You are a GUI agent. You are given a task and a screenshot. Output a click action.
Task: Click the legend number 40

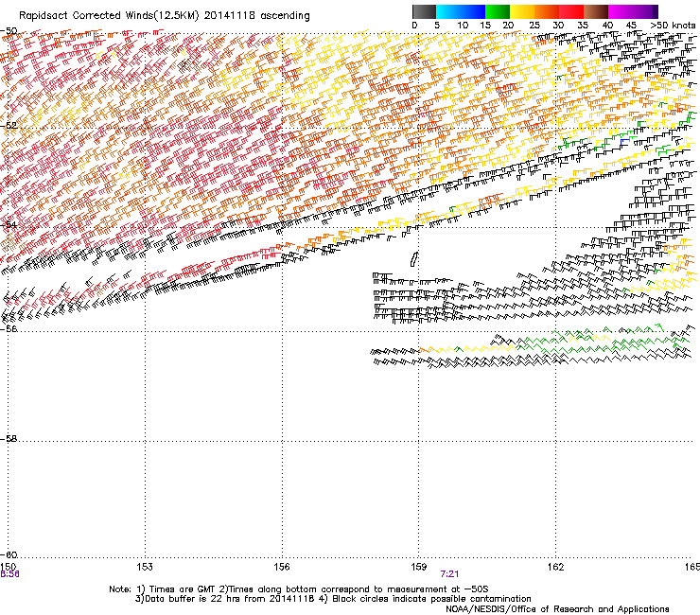[607, 26]
